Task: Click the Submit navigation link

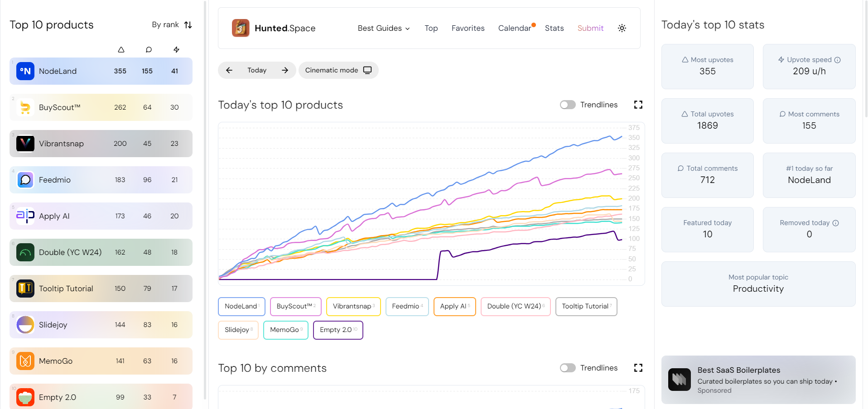Action: tap(590, 28)
